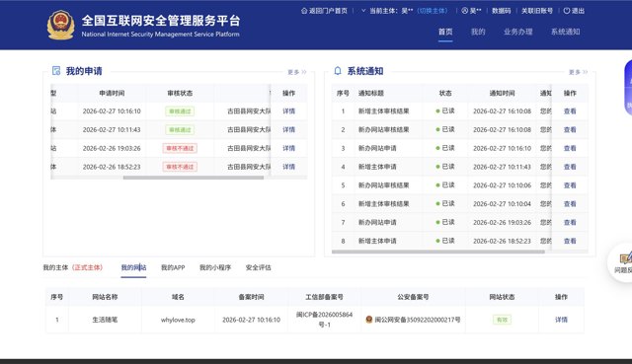
Task: Switch to the 我的网站 tab
Action: tap(133, 267)
